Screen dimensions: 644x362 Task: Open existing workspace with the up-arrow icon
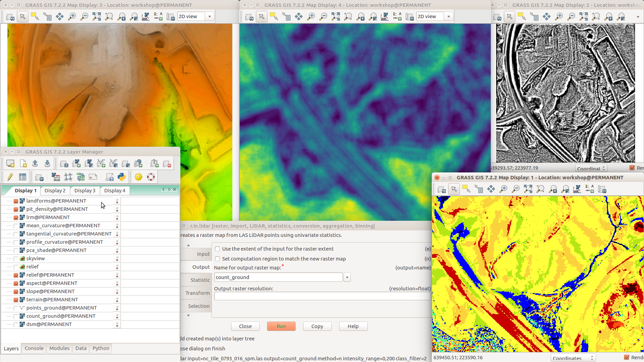point(35,164)
